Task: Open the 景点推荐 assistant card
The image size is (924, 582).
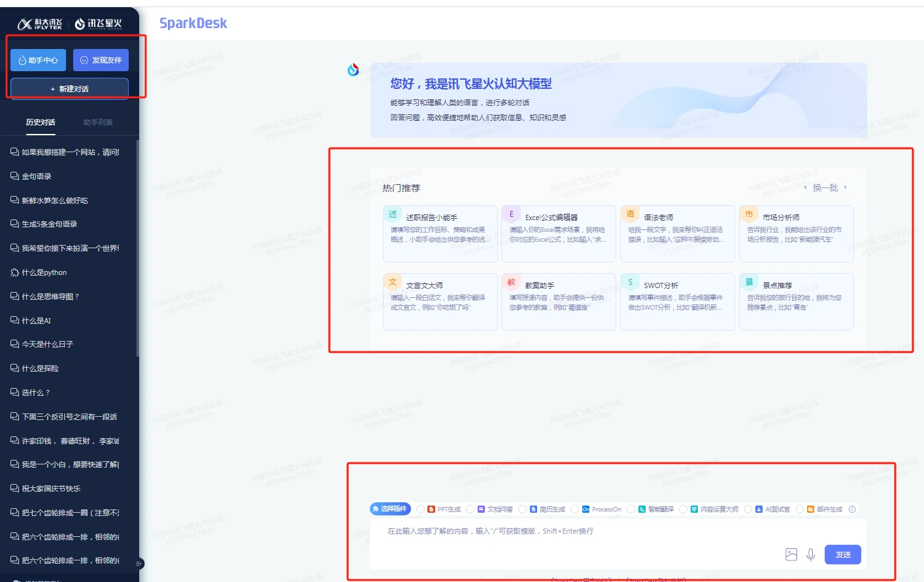Action: click(797, 302)
